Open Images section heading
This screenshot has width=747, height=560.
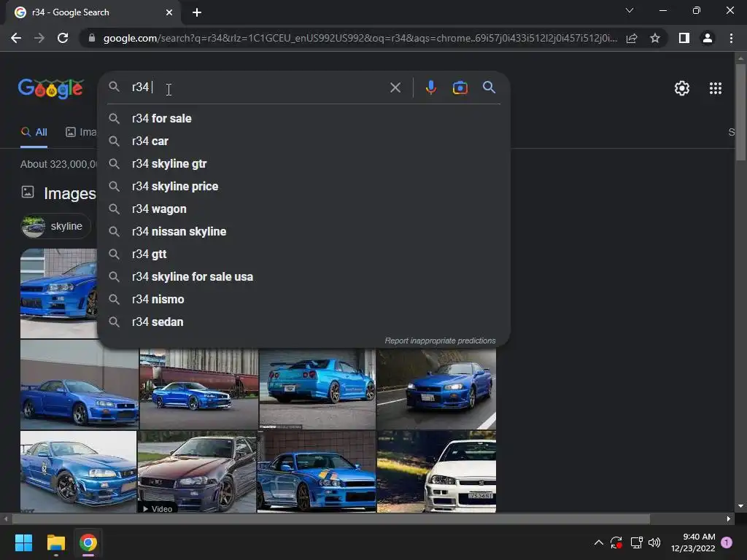69,193
